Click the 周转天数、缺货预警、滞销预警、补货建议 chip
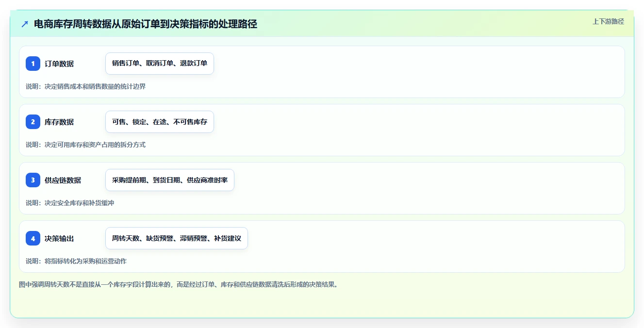644x328 pixels. click(177, 238)
